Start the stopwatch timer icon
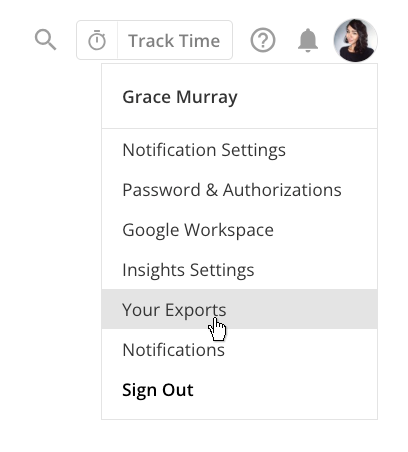The image size is (408, 452). point(97,40)
